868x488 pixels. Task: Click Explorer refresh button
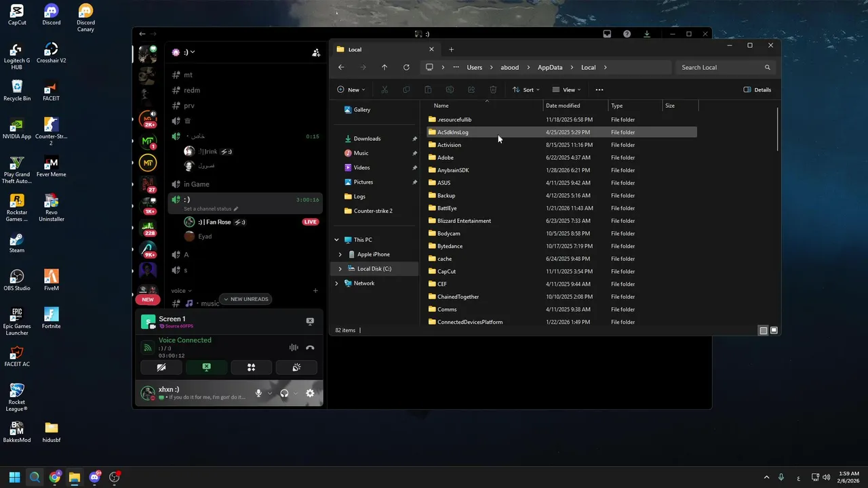click(406, 67)
